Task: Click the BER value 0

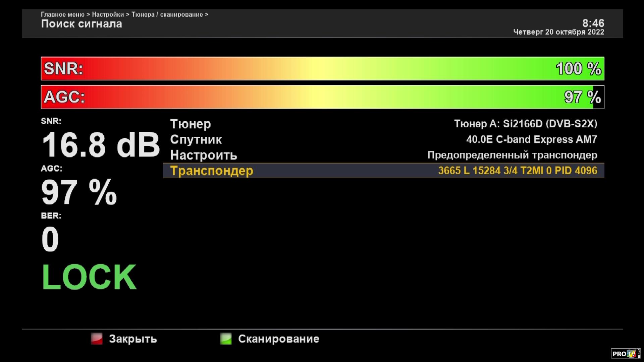Action: click(50, 239)
